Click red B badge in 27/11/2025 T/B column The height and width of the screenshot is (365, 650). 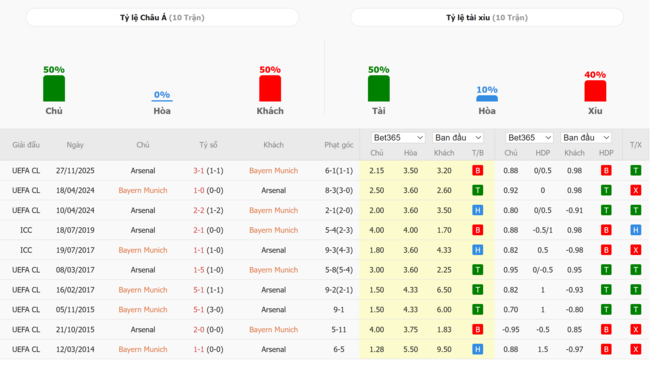click(x=477, y=170)
